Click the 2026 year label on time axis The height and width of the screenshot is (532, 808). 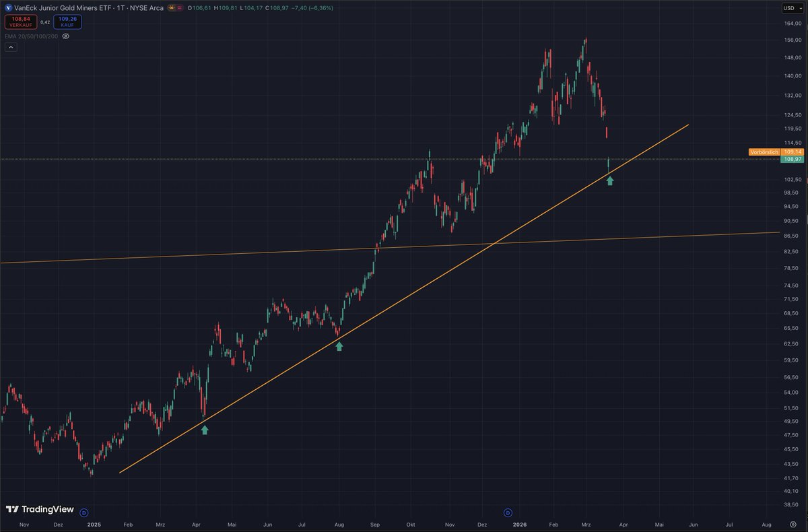tap(519, 524)
